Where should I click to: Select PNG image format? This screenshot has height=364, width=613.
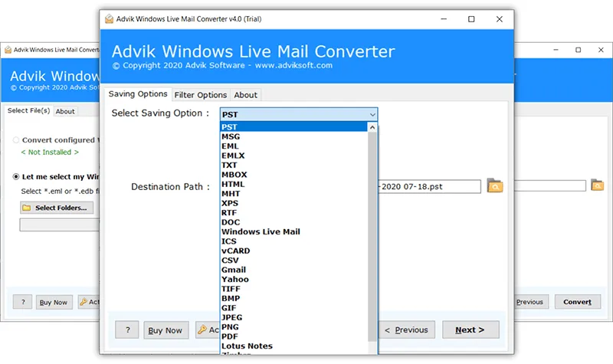293,327
